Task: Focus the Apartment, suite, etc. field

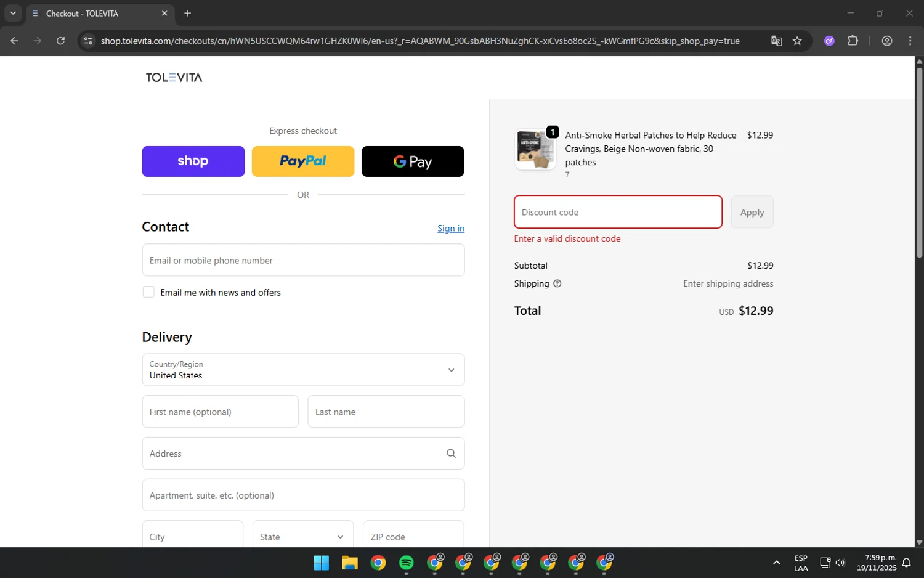Action: 303,495
